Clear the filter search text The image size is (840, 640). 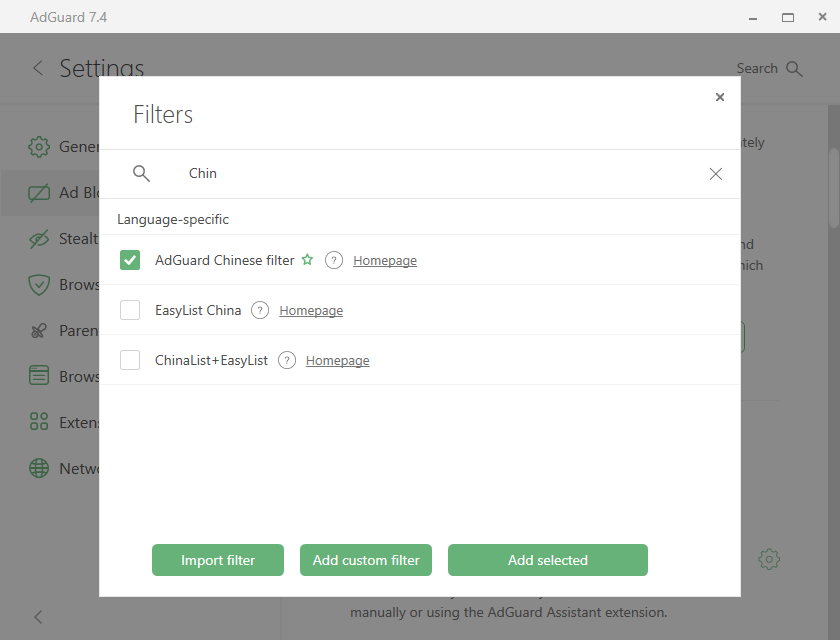pos(715,174)
